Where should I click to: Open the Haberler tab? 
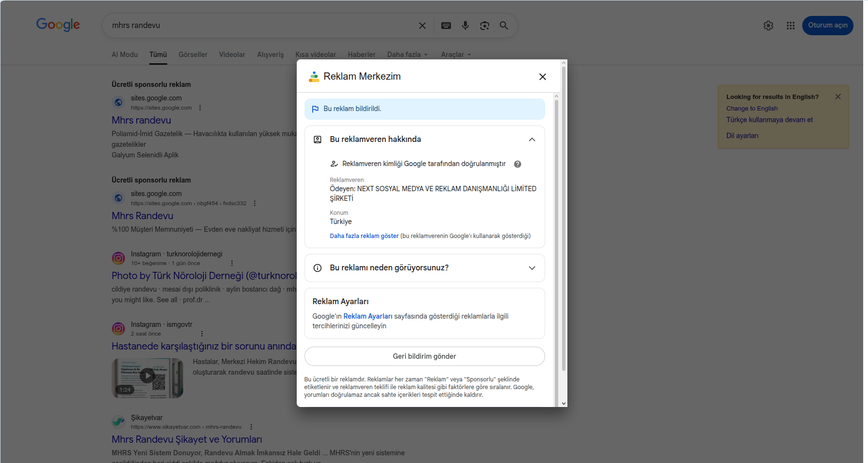click(x=362, y=55)
